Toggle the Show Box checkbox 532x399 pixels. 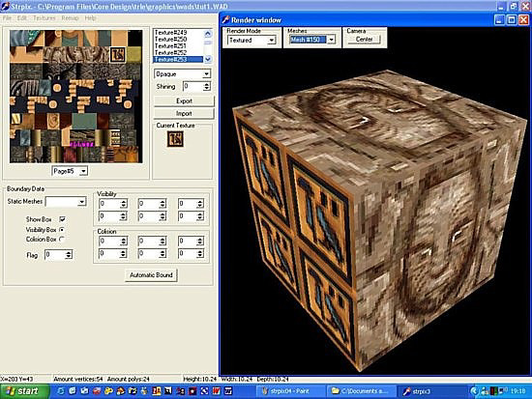[x=62, y=219]
